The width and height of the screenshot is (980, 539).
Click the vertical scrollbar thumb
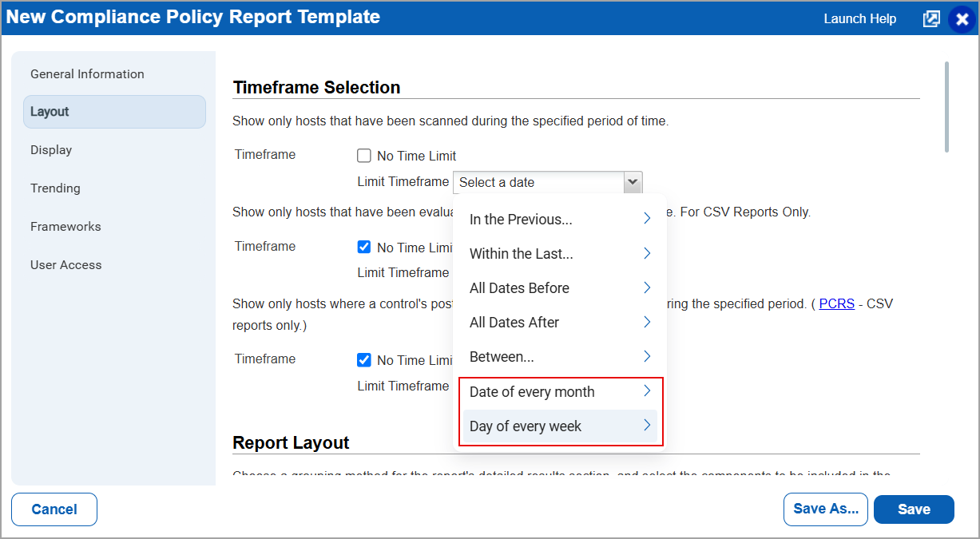click(x=947, y=106)
